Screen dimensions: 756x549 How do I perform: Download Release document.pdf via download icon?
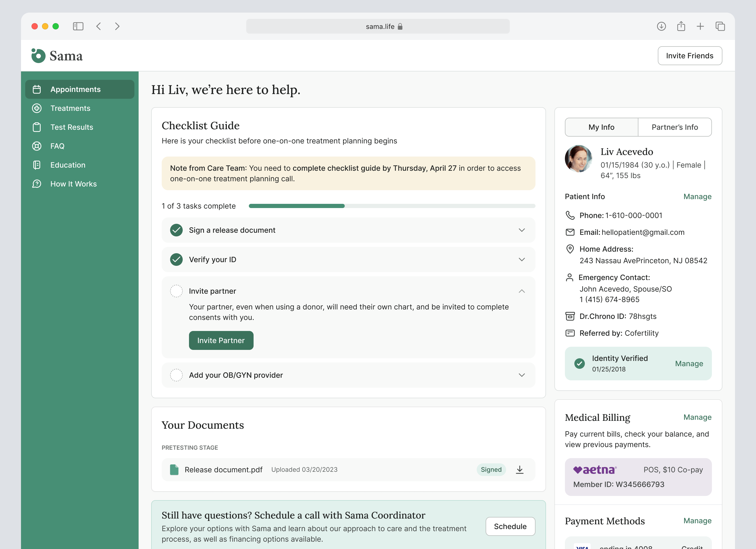(x=520, y=470)
